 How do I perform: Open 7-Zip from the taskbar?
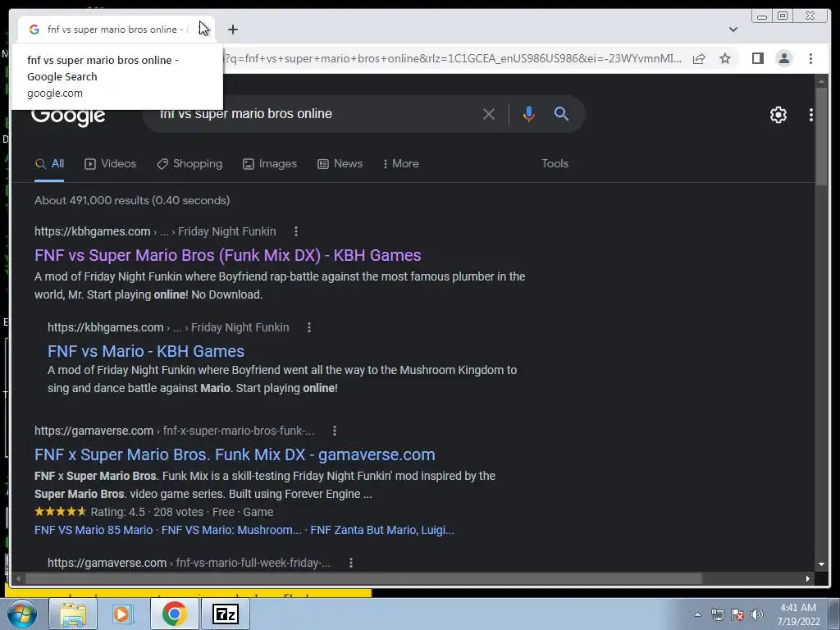click(x=225, y=614)
